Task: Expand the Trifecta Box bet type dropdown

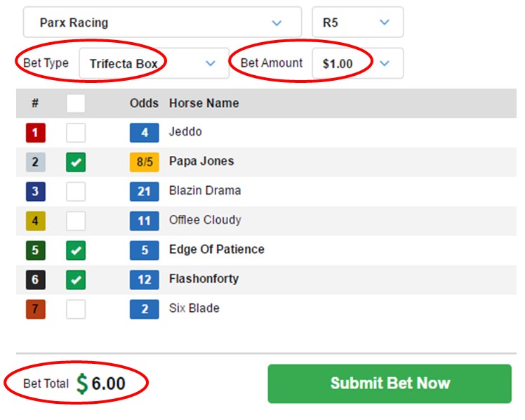Action: click(x=154, y=63)
